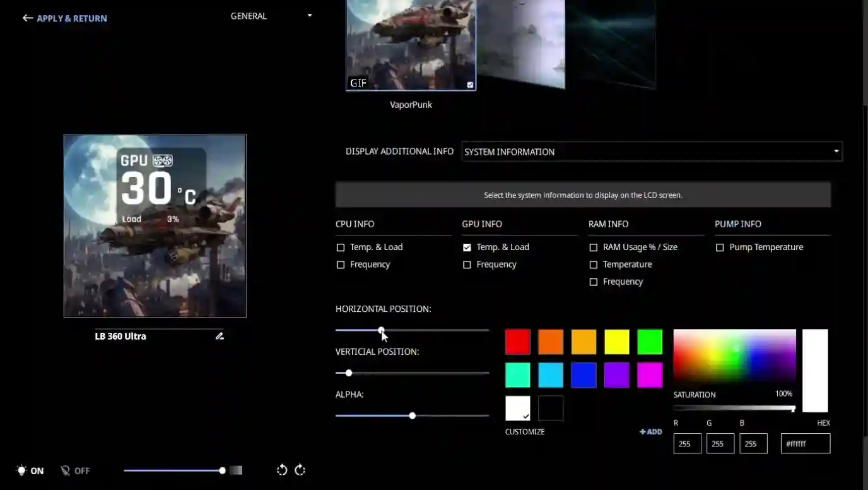Choose the blue color swatch
Image resolution: width=868 pixels, height=490 pixels.
tap(584, 375)
